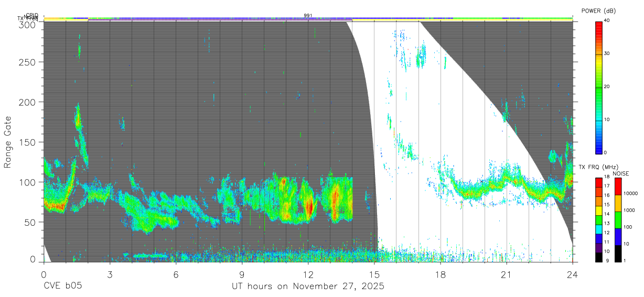This screenshot has height=297, width=644.
Task: Click the 24 hour label on the time axis
Action: [x=573, y=274]
